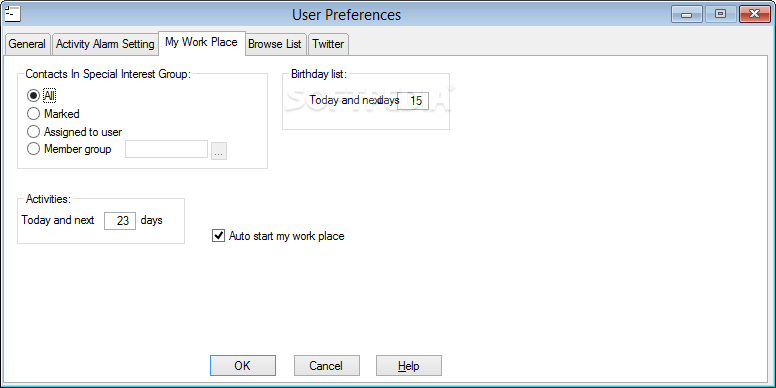Toggle Auto start my work place checkbox
The image size is (776, 388).
[x=218, y=236]
